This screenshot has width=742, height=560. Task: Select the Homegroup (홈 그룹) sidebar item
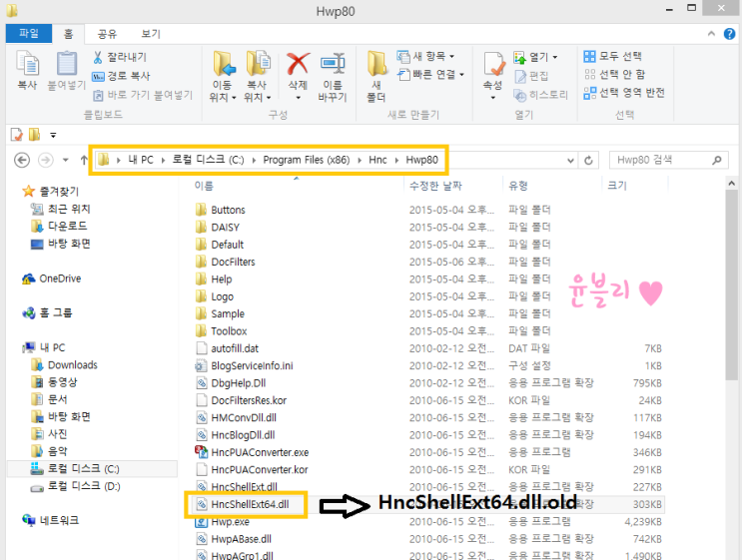47,313
